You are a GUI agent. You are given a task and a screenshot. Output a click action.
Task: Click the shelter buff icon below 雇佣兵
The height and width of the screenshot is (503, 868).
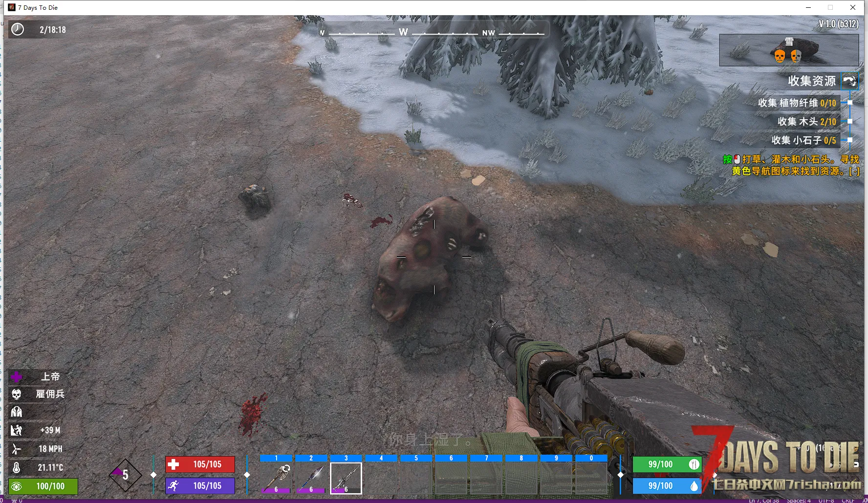[17, 412]
